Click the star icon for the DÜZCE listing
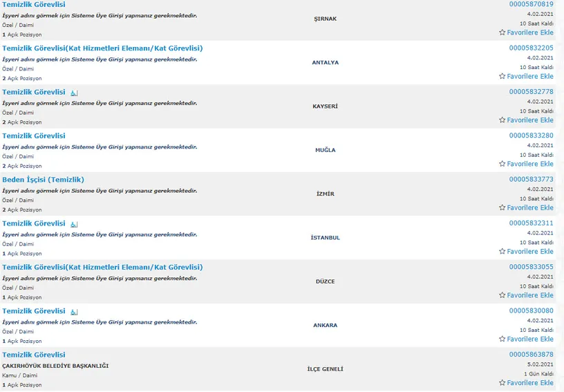 coord(502,295)
